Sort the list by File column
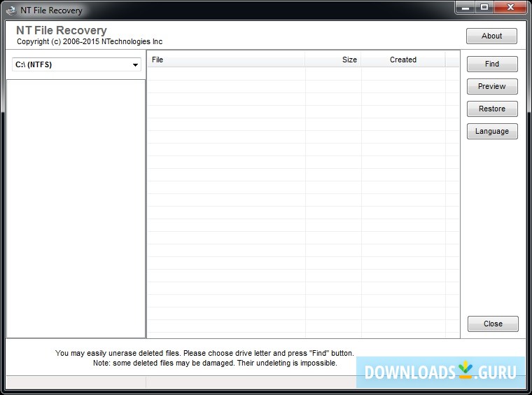 (x=226, y=60)
